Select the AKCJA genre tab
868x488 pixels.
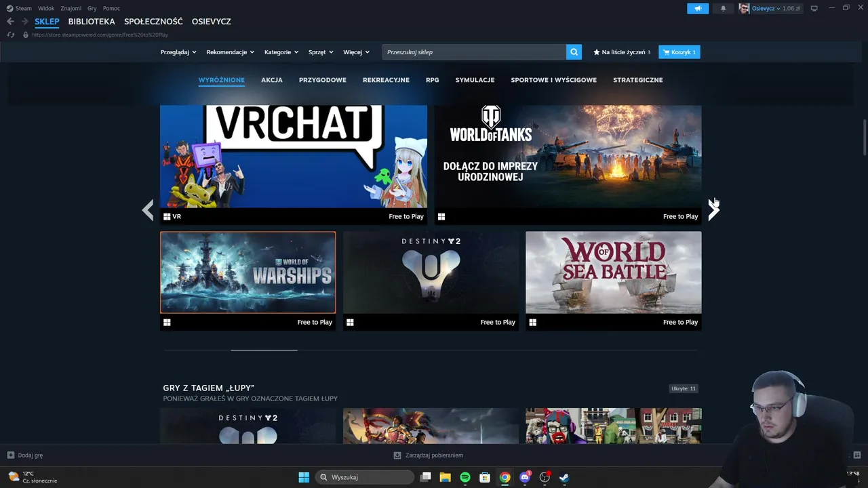coord(272,80)
